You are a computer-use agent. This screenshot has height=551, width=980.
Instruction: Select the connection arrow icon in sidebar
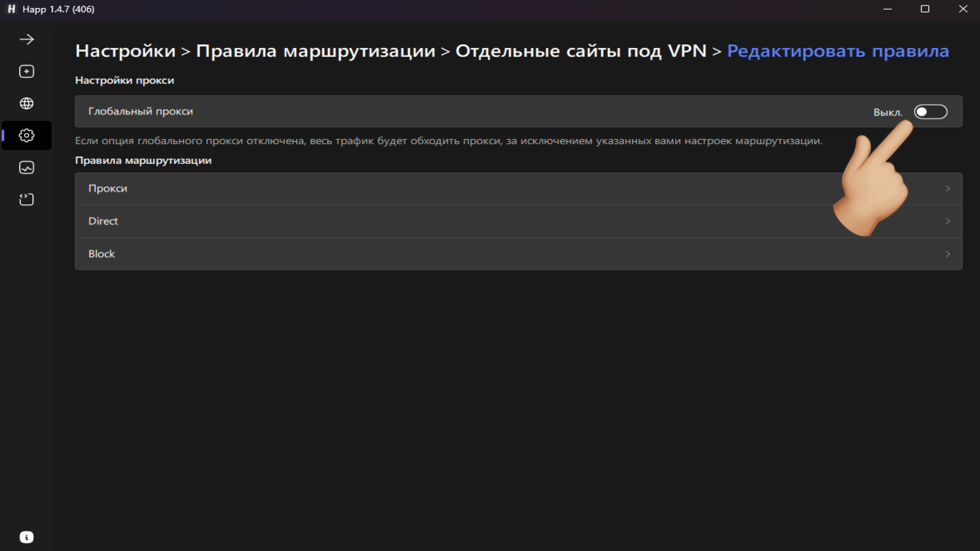[26, 39]
